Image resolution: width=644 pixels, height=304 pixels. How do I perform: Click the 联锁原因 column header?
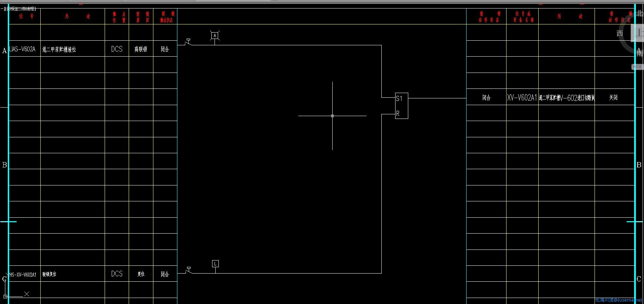pos(143,17)
